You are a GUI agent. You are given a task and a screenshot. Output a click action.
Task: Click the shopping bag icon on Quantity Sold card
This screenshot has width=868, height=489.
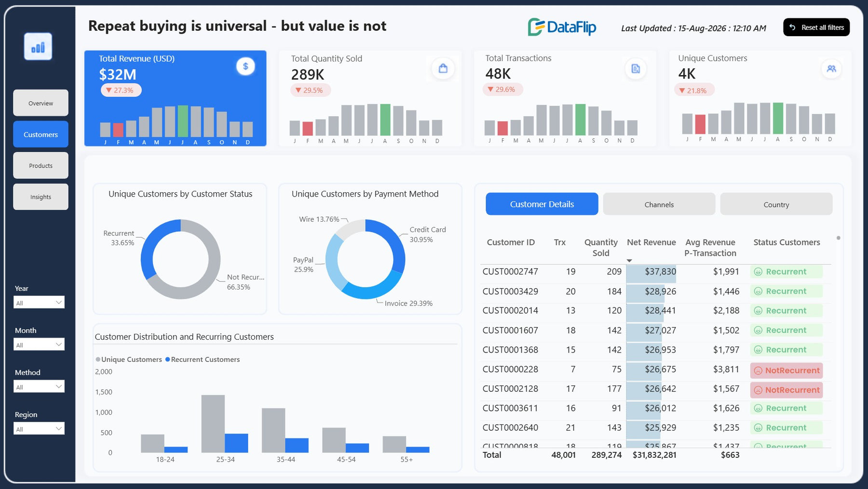pyautogui.click(x=443, y=68)
